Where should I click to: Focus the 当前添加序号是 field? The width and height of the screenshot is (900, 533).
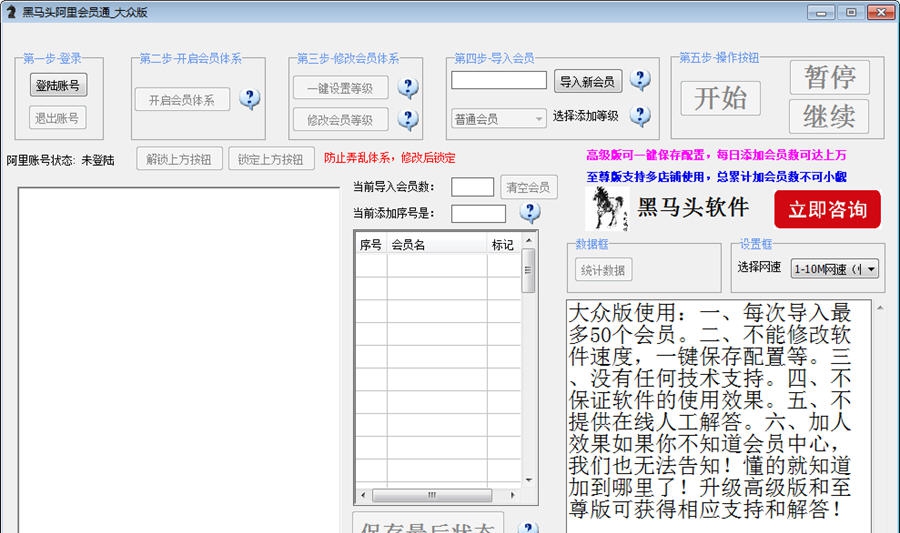(478, 213)
